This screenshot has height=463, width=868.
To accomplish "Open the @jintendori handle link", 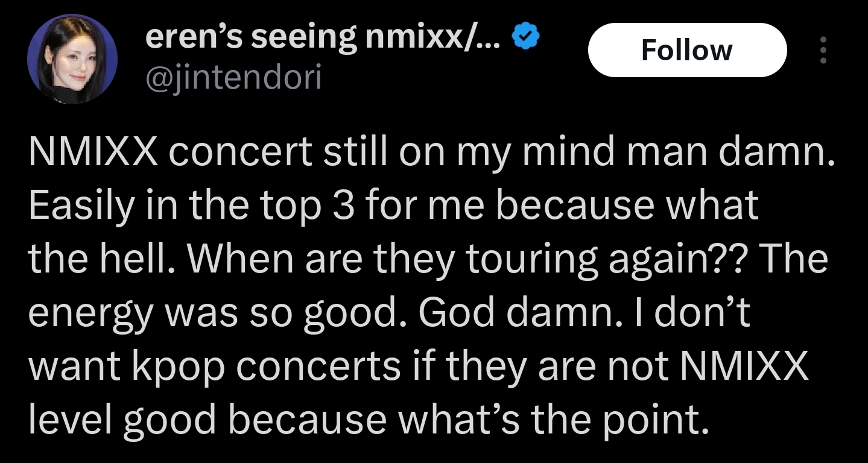I will point(233,78).
